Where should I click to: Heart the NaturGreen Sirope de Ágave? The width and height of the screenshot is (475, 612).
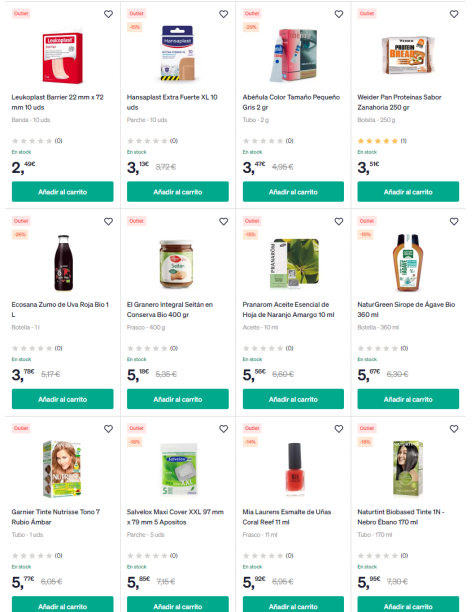click(454, 221)
